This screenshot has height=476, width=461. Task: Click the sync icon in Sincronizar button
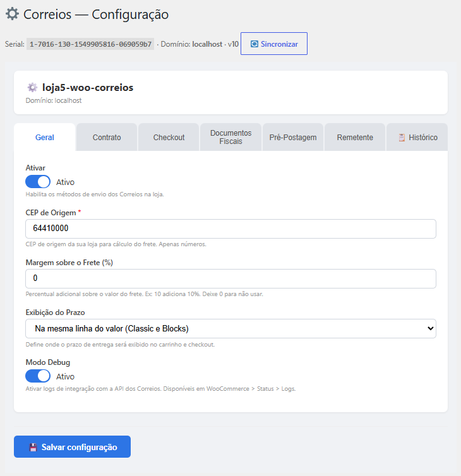coord(254,44)
